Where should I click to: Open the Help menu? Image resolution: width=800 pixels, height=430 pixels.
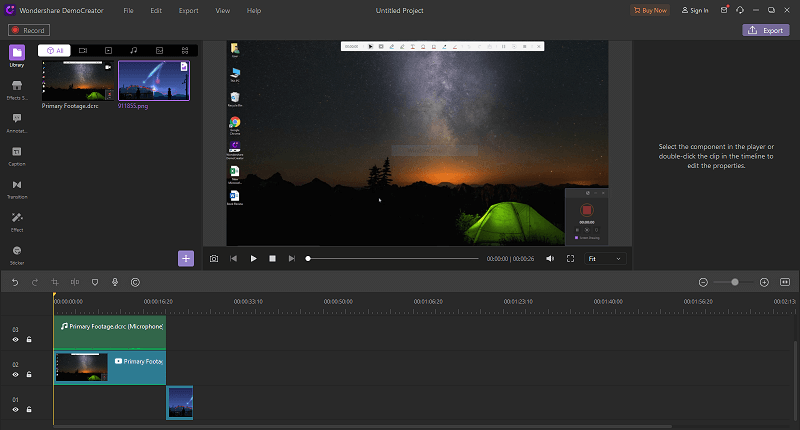tap(254, 10)
